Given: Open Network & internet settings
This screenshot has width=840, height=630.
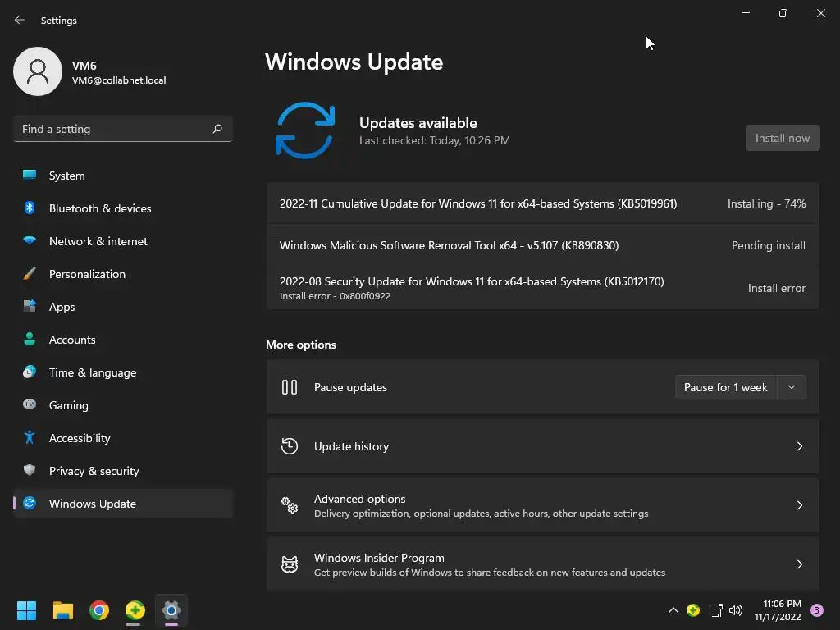Looking at the screenshot, I should [x=123, y=241].
